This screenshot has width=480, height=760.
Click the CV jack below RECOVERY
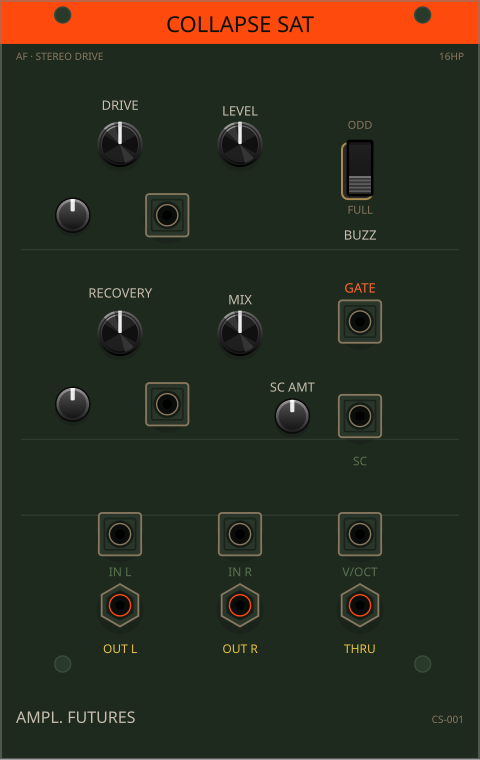167,404
